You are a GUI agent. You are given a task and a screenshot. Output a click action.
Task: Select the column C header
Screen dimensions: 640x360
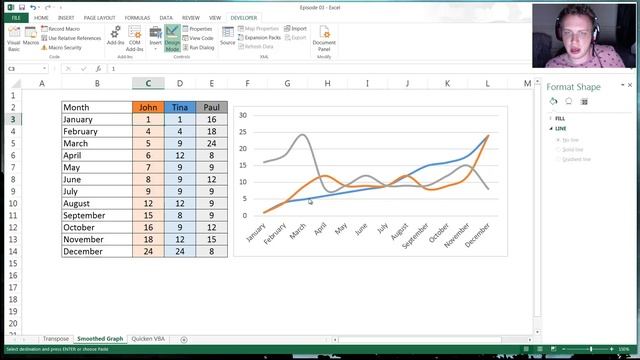pyautogui.click(x=148, y=83)
